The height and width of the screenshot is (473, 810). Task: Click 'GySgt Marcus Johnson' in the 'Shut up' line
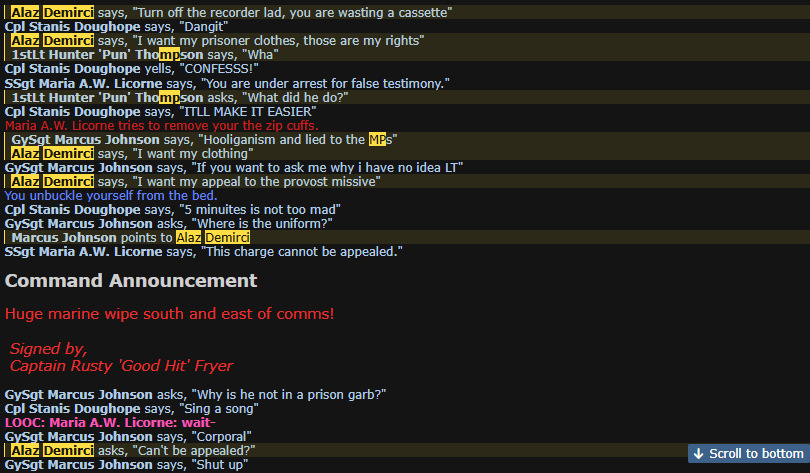(79, 465)
